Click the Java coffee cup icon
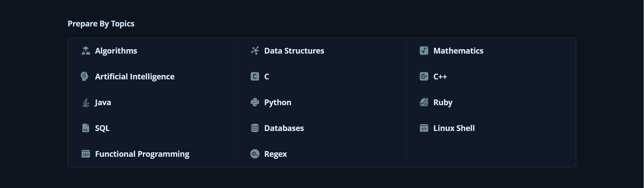Image resolution: width=644 pixels, height=188 pixels. [86, 102]
